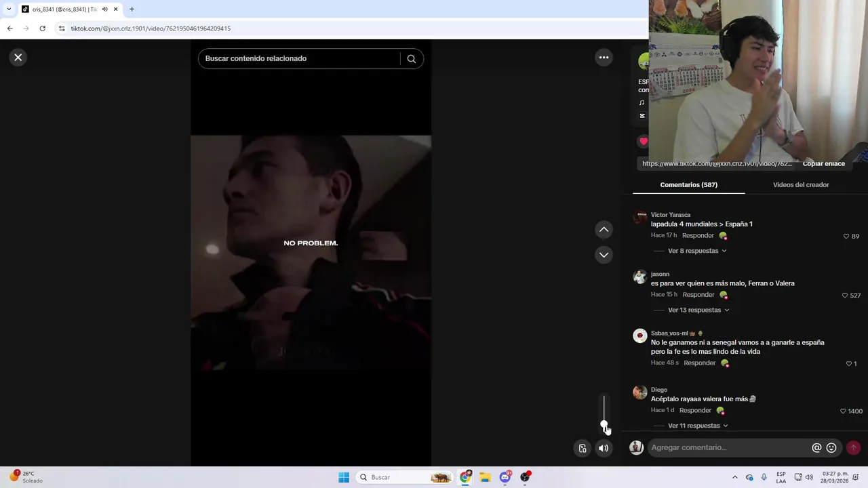Switch to Comentarios (587) tab
868x488 pixels.
coord(688,185)
